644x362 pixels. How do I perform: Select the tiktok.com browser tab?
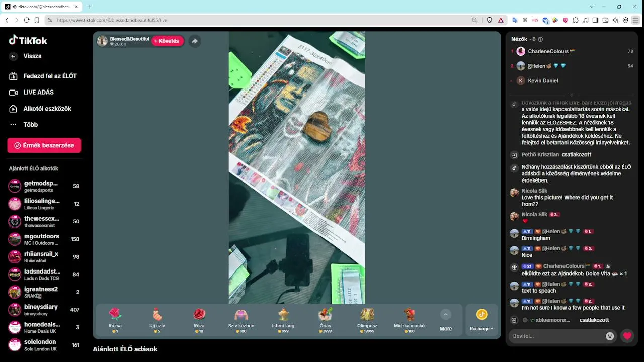coord(42,7)
